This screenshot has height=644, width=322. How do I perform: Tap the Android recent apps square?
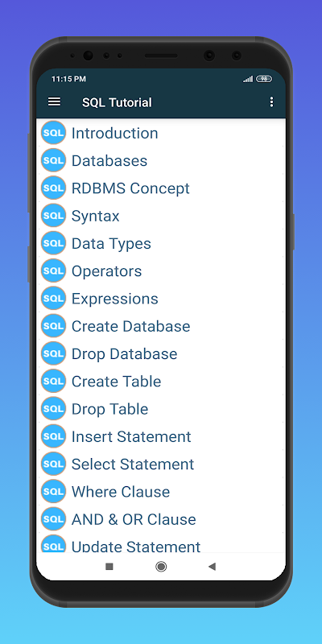coord(109,567)
